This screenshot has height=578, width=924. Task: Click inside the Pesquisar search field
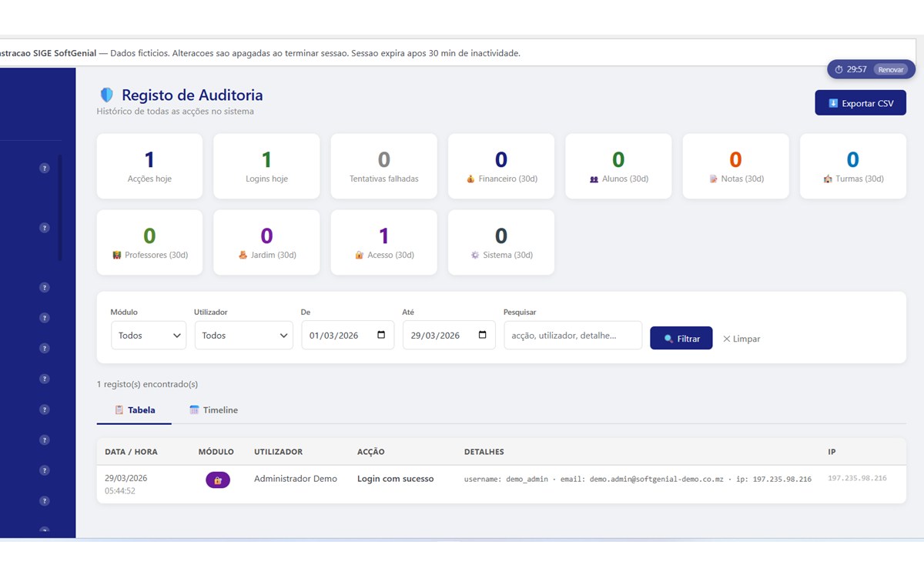pyautogui.click(x=573, y=335)
